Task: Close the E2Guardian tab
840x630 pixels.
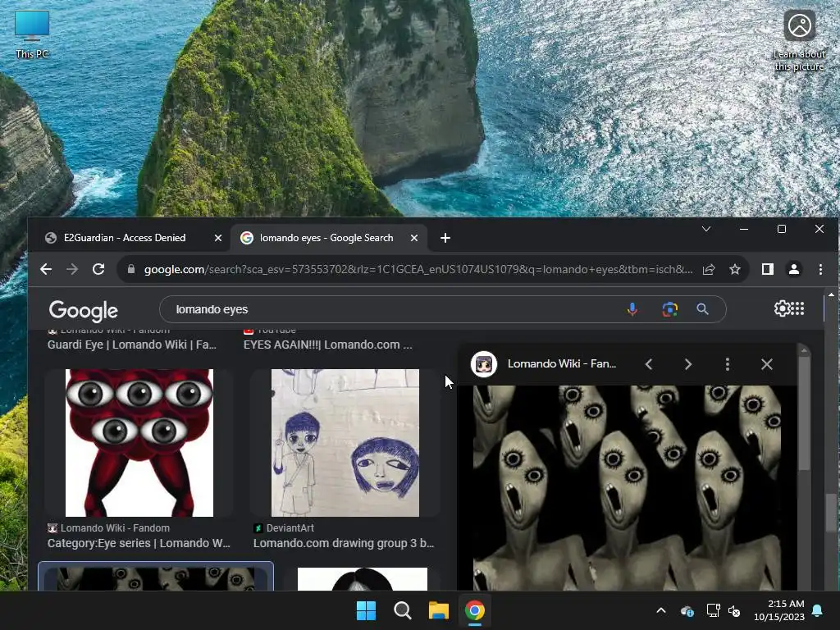Action: point(218,238)
